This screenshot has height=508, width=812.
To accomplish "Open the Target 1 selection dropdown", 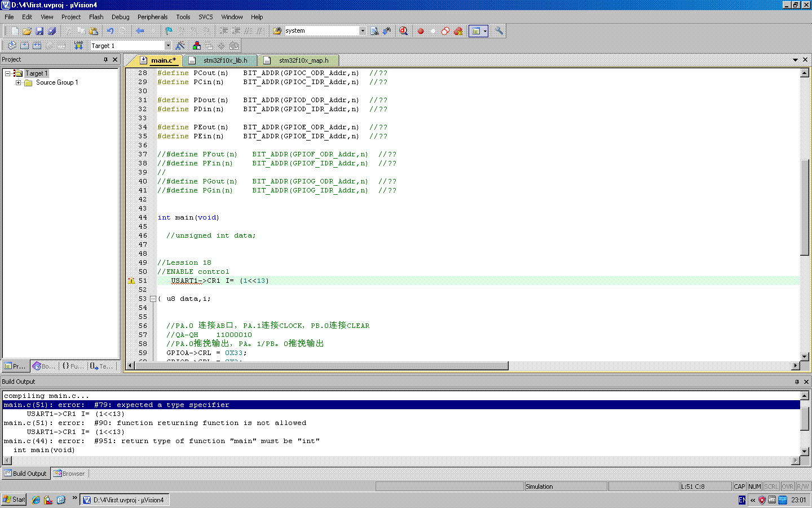I will (167, 46).
